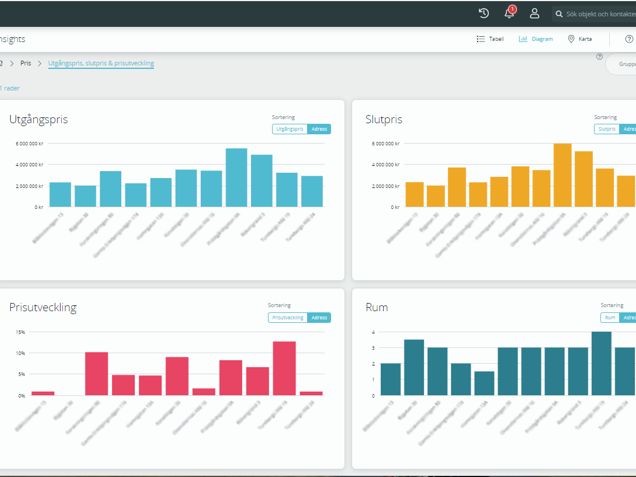Sort Utgångspris chart by Adress
636x477 pixels.
pyautogui.click(x=319, y=129)
